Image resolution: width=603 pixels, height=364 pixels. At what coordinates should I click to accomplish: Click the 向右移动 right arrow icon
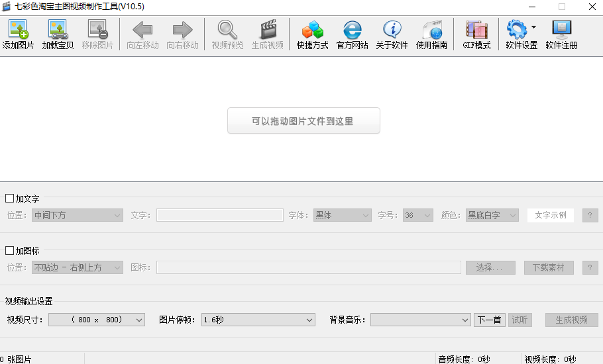183,30
